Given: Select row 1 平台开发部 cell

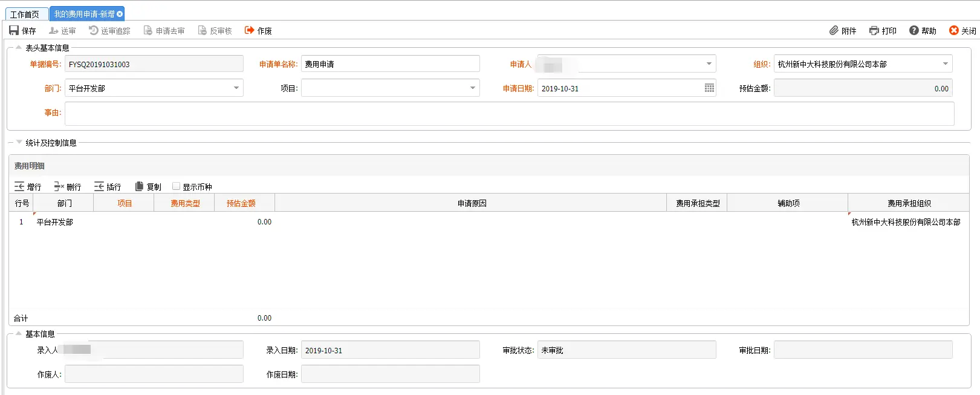Looking at the screenshot, I should point(63,222).
